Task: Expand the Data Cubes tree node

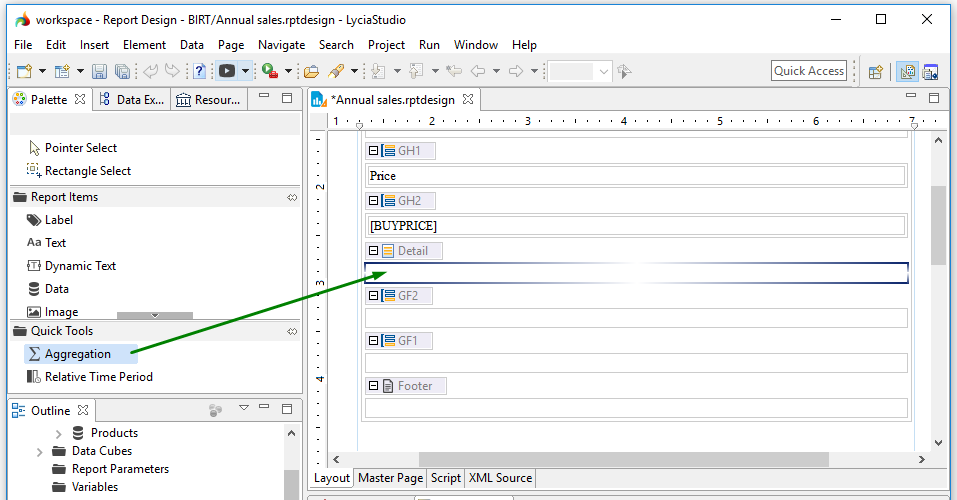Action: (x=39, y=452)
